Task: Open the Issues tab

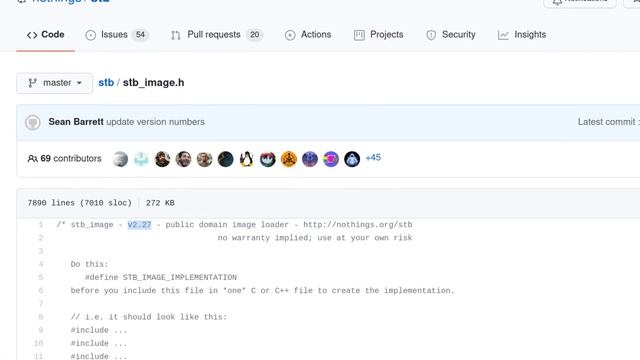Action: coord(117,35)
